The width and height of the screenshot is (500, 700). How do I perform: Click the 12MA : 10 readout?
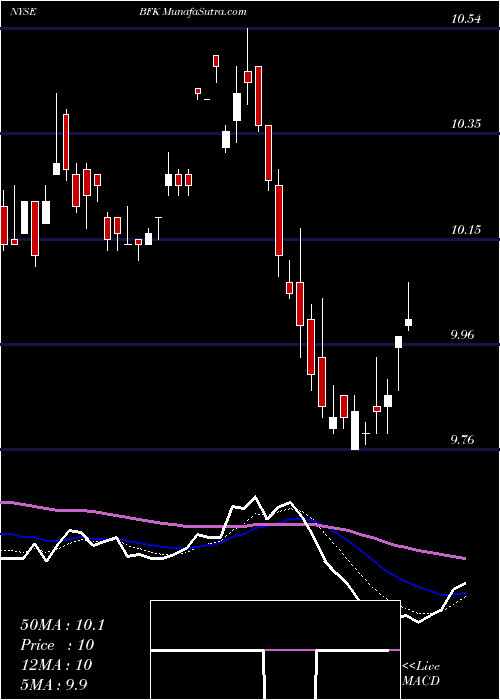[56, 665]
